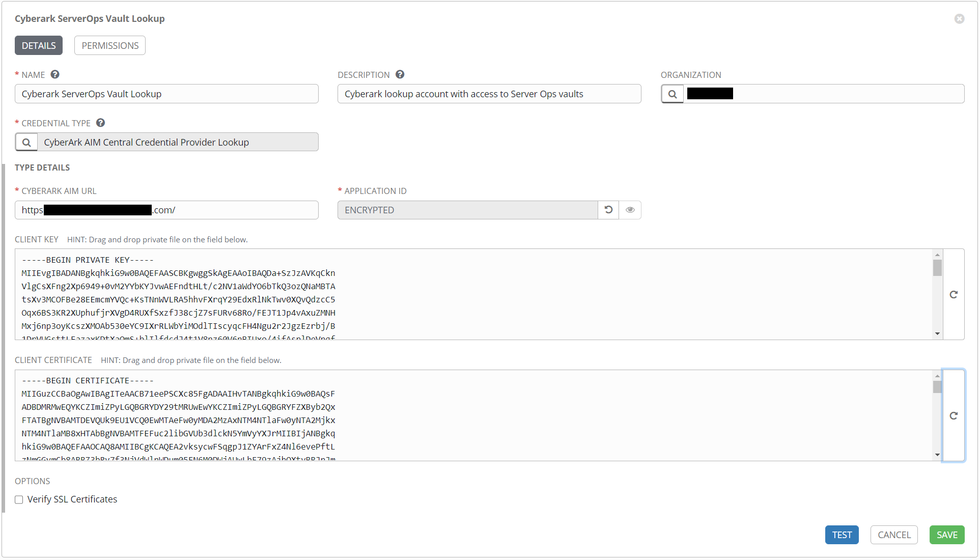980x560 pixels.
Task: Click the replace icon for Client Key
Action: (954, 294)
